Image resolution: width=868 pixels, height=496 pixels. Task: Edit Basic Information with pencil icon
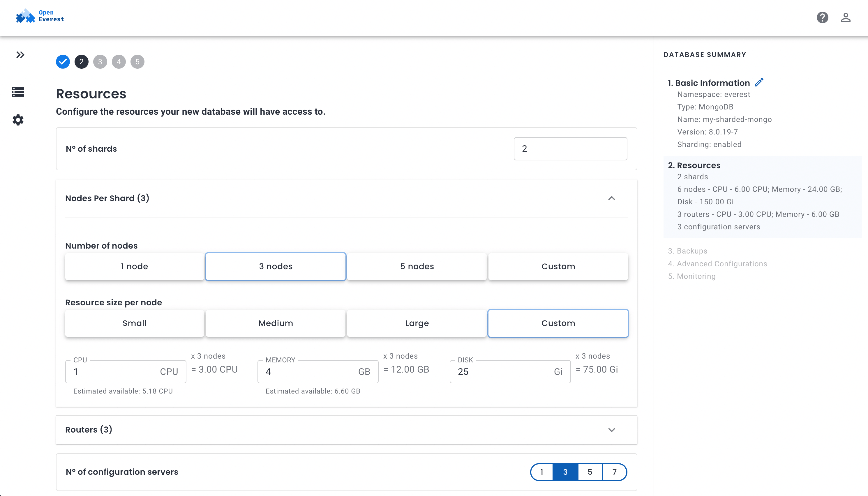758,82
